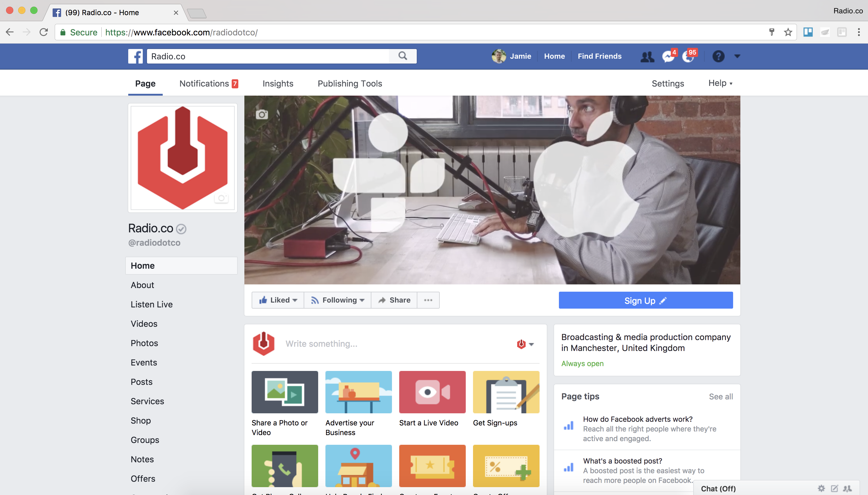Toggle the Liked button dropdown
868x495 pixels.
(x=294, y=300)
